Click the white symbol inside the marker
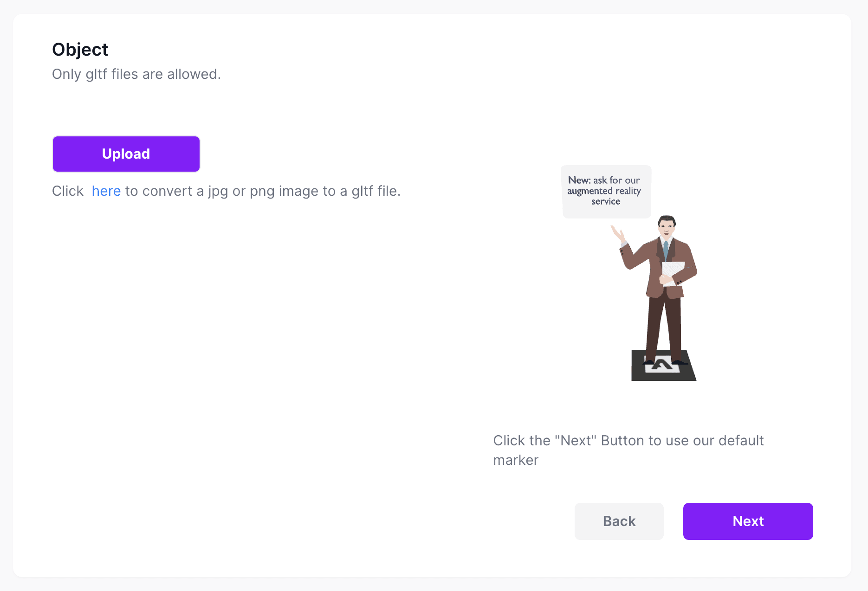This screenshot has width=868, height=591. [663, 366]
